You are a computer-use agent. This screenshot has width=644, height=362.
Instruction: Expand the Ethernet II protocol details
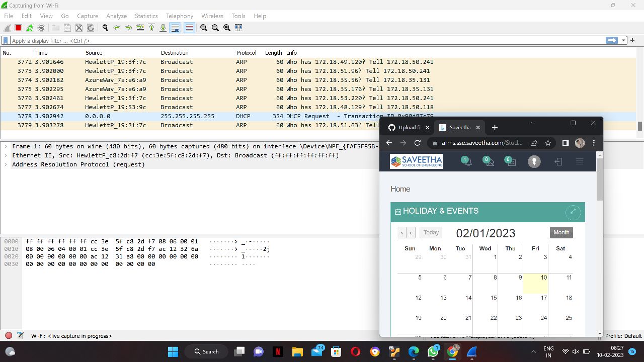(6, 155)
